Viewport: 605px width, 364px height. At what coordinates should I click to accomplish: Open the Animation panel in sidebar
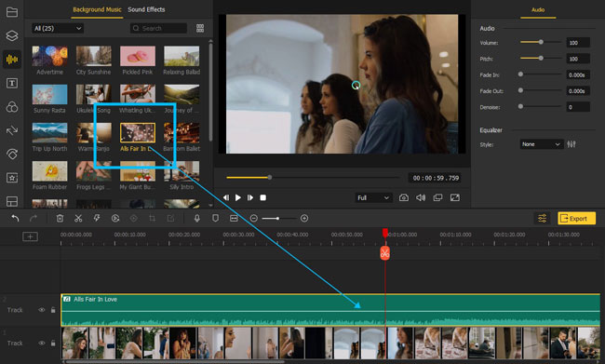(x=12, y=154)
